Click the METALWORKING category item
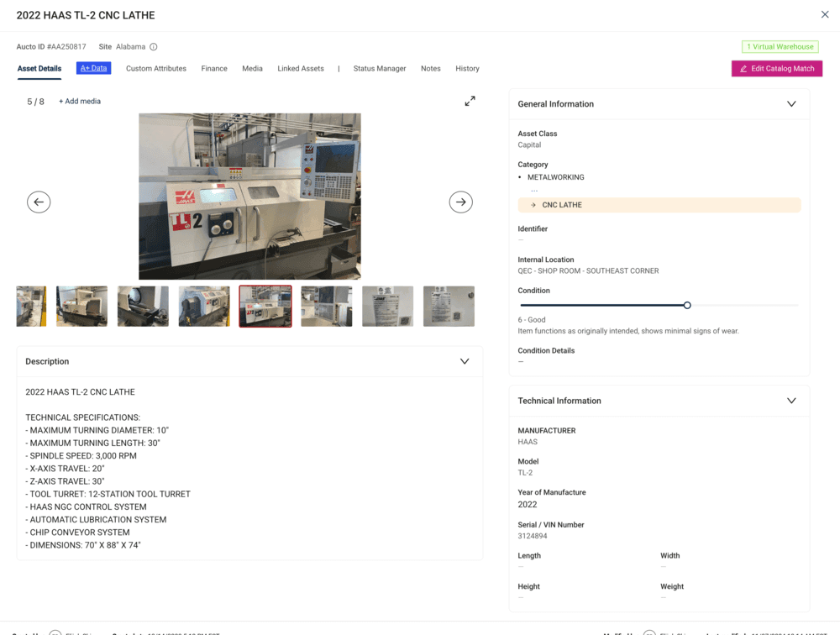 (555, 177)
